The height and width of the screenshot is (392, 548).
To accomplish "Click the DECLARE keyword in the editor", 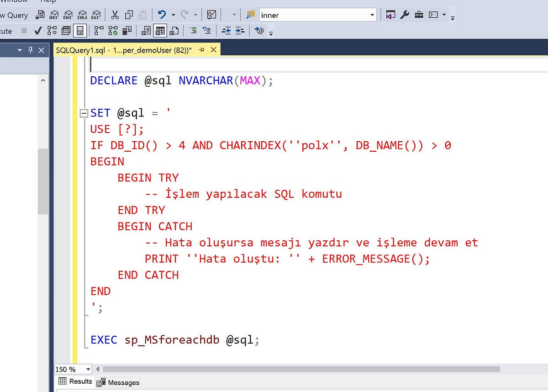I will click(x=114, y=80).
